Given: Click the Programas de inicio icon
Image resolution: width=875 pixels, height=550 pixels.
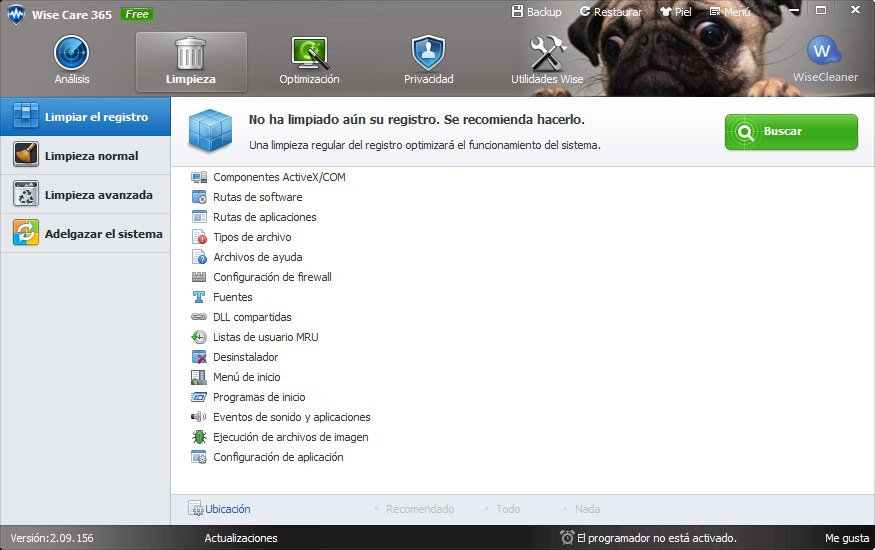Looking at the screenshot, I should click(199, 397).
